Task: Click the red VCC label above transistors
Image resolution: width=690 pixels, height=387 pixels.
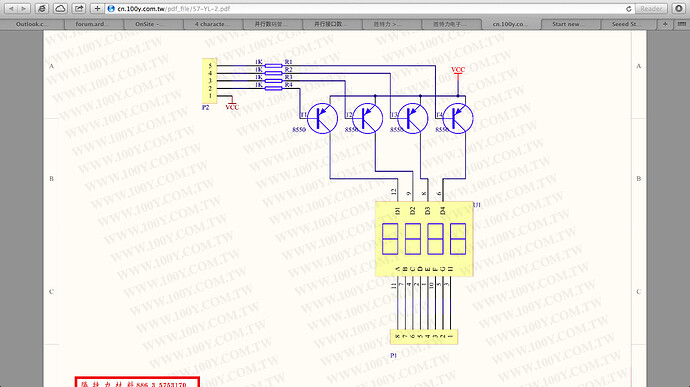Action: click(x=458, y=70)
